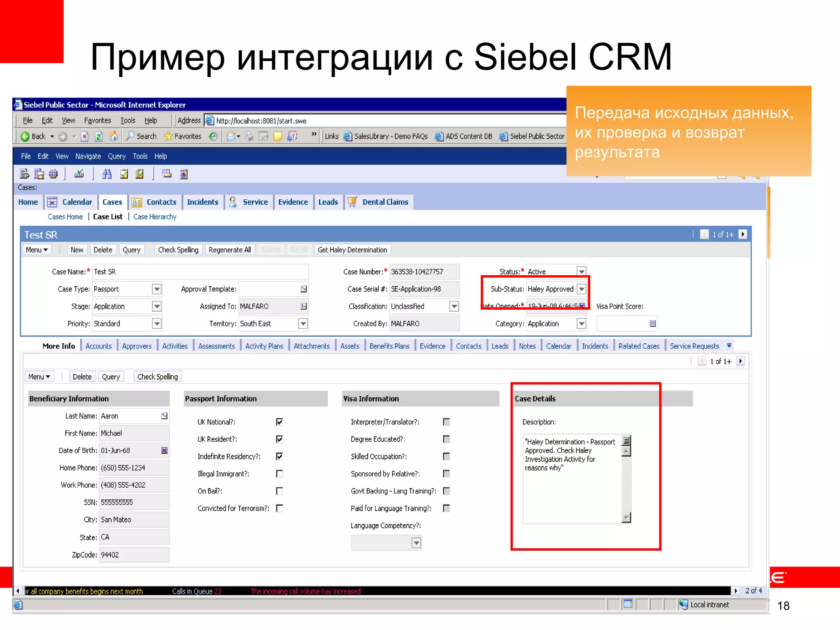Open the Classification dropdown
This screenshot has width=840, height=630.
click(x=454, y=306)
